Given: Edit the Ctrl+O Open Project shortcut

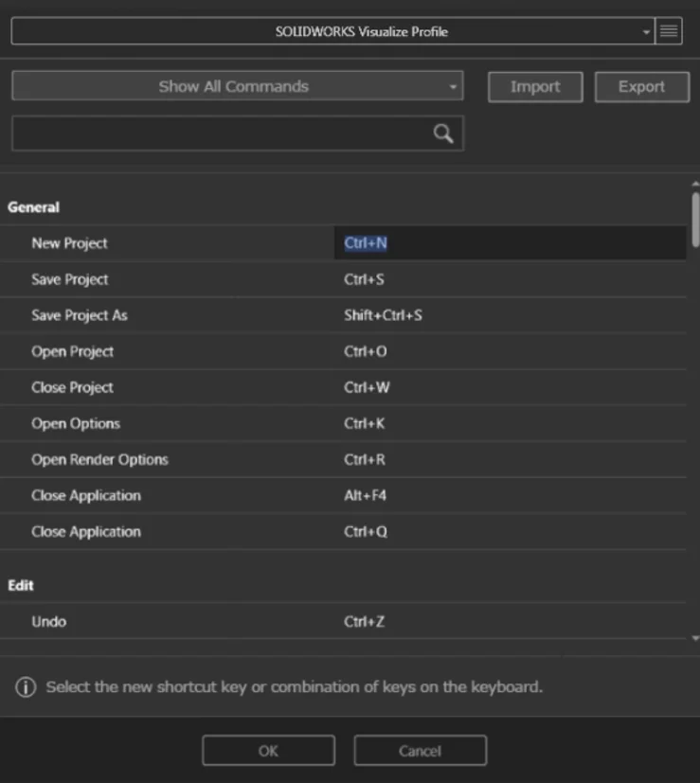Looking at the screenshot, I should coord(366,351).
